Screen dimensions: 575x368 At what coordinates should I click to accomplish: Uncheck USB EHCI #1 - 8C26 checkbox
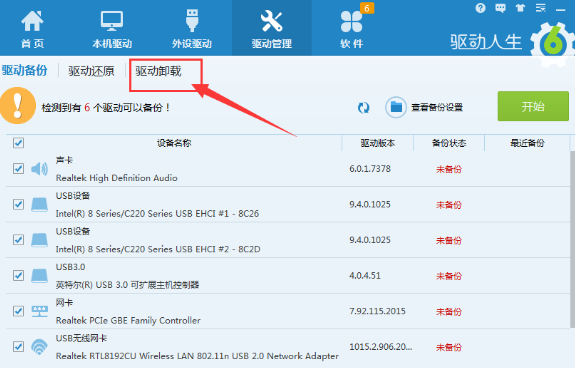pos(18,204)
